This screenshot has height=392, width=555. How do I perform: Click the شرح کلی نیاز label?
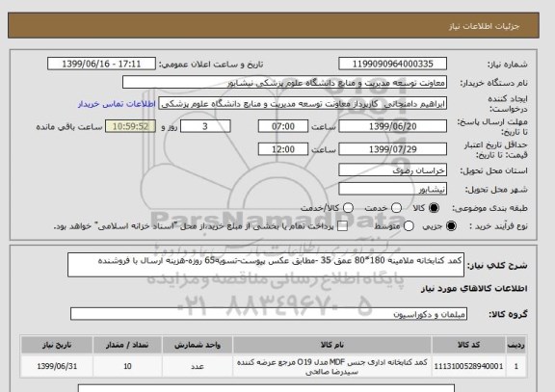497,265
